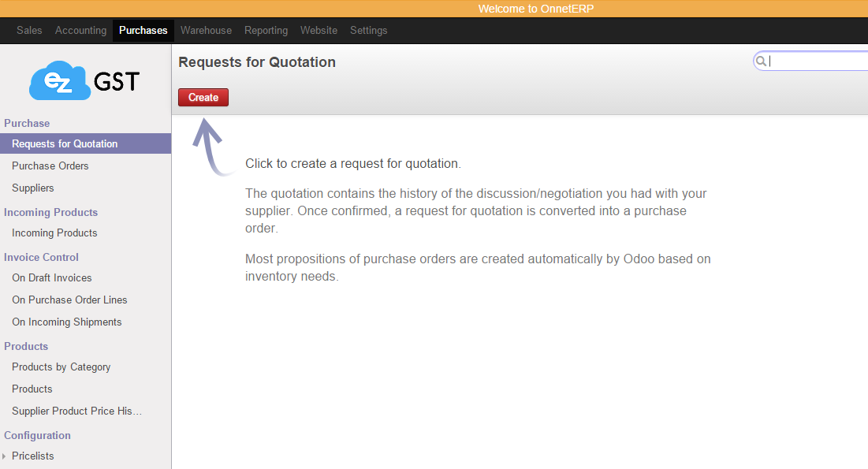The image size is (868, 469).
Task: Open the Sales menu
Action: tap(29, 31)
